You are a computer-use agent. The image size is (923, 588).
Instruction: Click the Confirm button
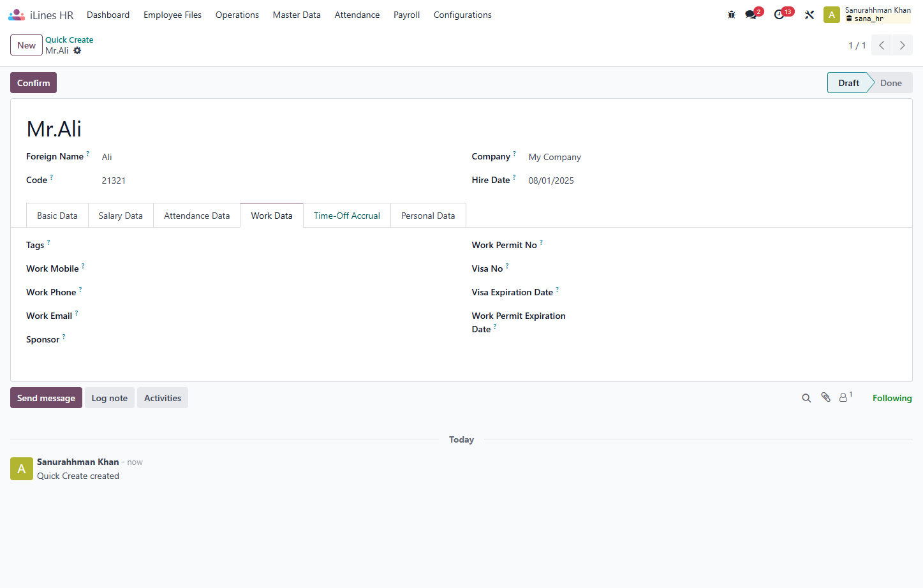(33, 83)
